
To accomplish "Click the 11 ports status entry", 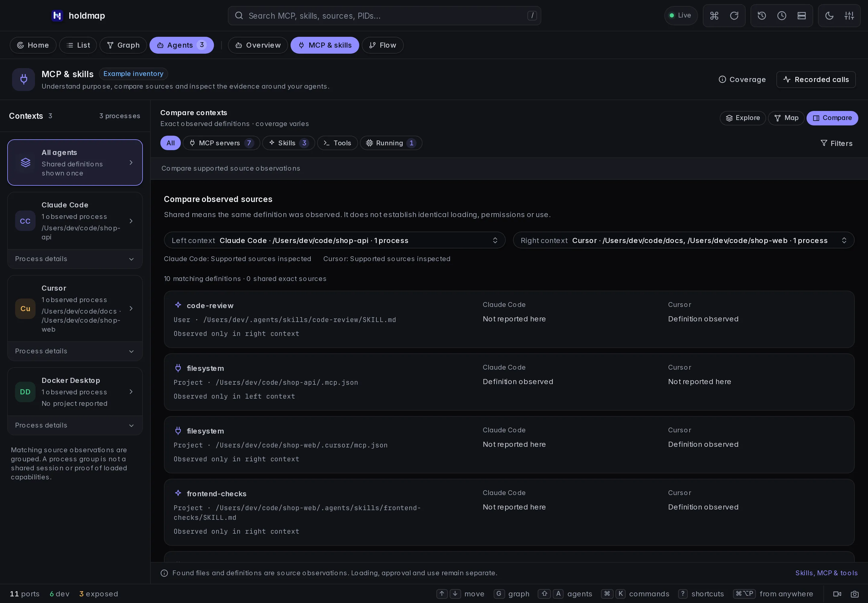I will pos(24,594).
